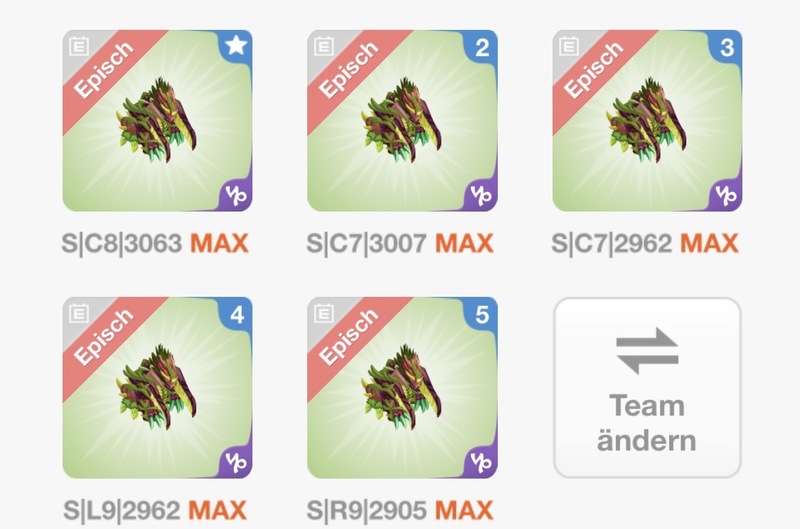Click calendar icon on S|L9|2962 card
This screenshot has width=800, height=529.
(x=79, y=313)
